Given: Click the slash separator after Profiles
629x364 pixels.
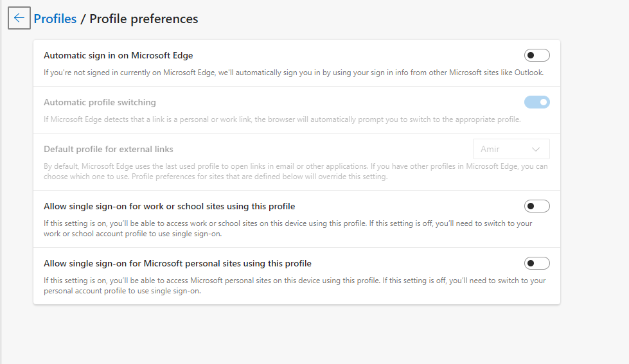Looking at the screenshot, I should click(x=83, y=19).
